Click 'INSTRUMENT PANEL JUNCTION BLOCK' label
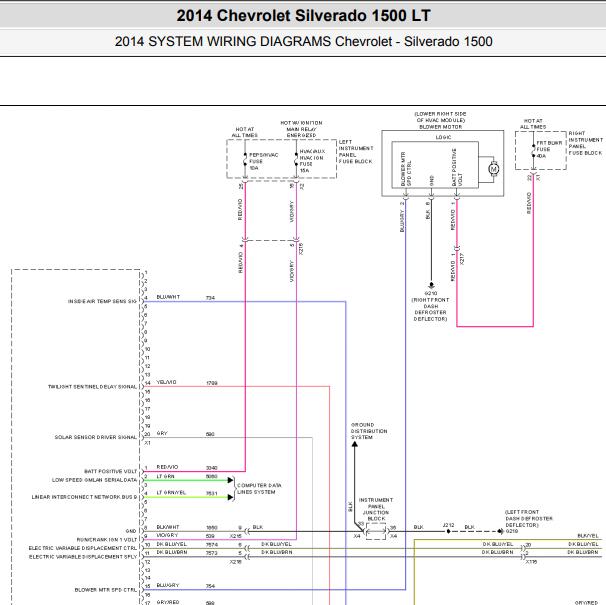This screenshot has width=606, height=605. [376, 509]
